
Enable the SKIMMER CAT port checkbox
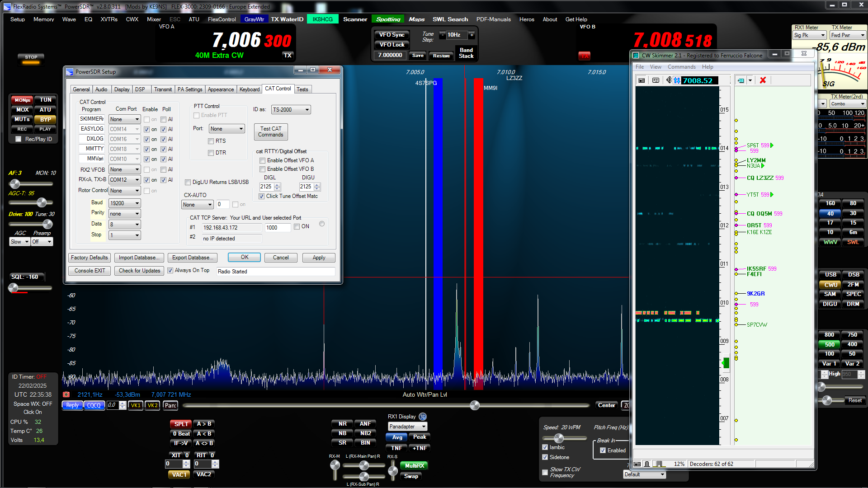pyautogui.click(x=146, y=119)
